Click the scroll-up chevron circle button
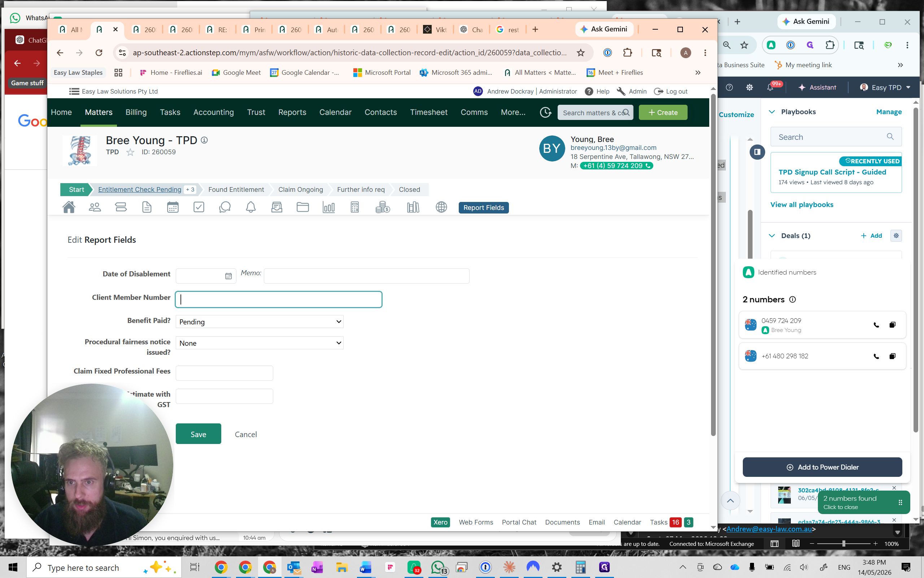Screen dimensions: 924x578 click(x=730, y=501)
